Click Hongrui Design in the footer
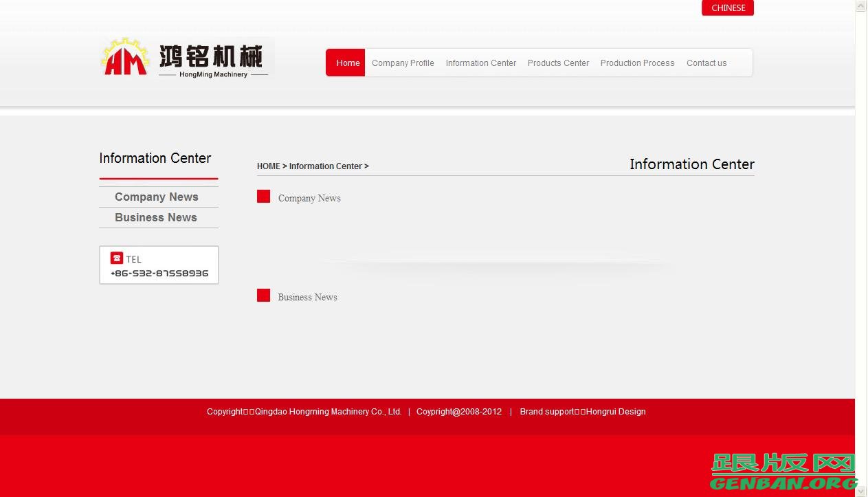Viewport: 868px width, 497px height. tap(616, 411)
